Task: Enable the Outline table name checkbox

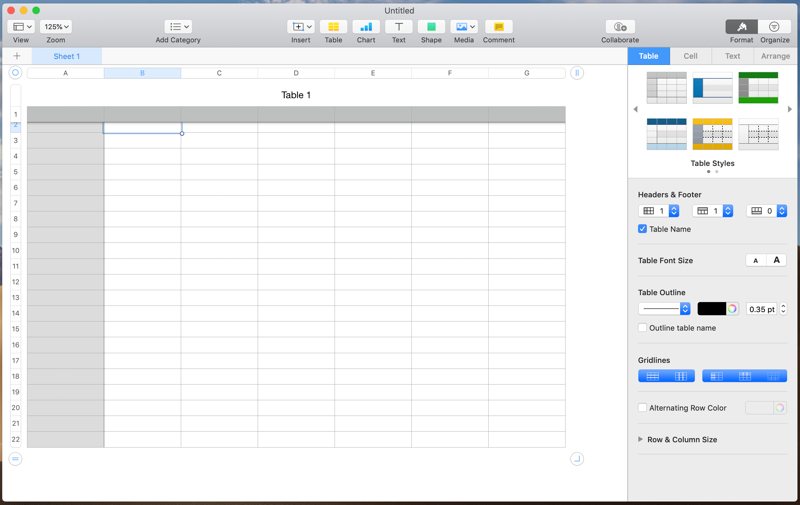Action: coord(642,328)
